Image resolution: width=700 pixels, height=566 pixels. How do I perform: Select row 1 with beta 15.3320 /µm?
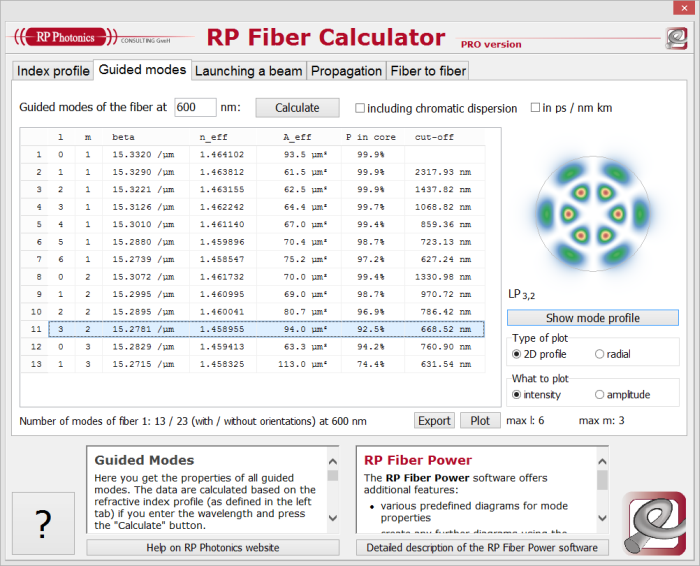253,154
